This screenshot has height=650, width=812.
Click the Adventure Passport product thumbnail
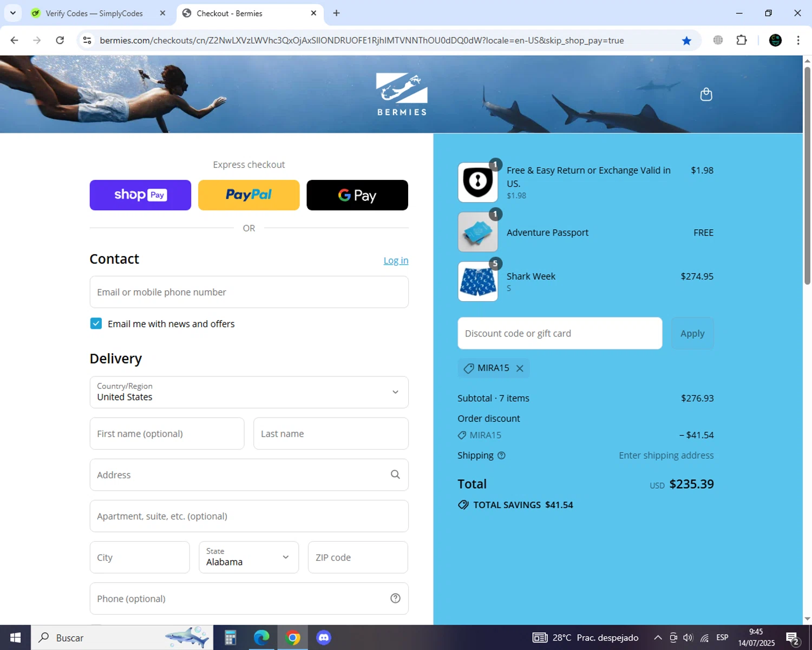478,232
